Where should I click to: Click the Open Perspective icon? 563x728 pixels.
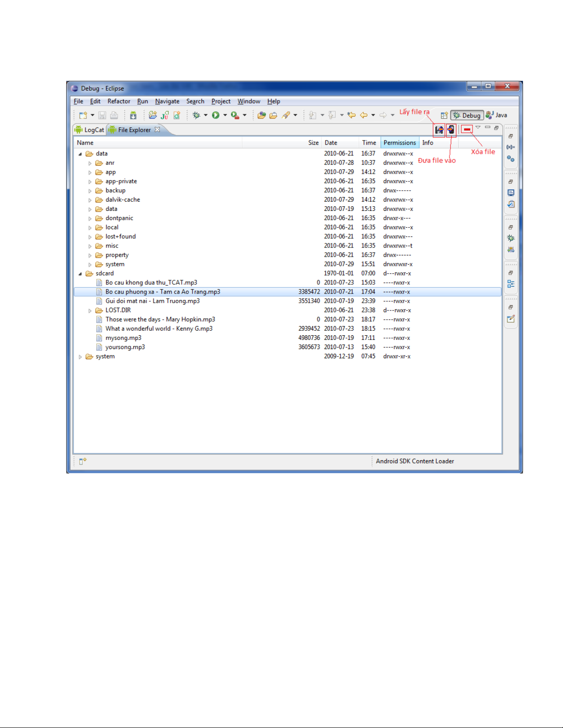tap(444, 115)
